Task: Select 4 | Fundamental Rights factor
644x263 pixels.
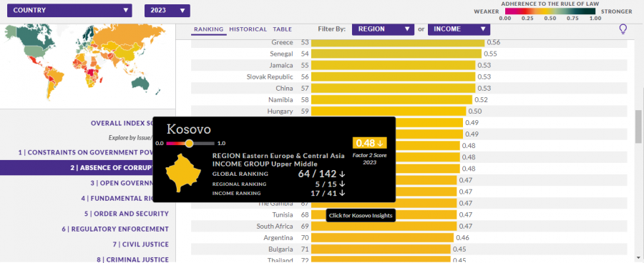Action: (117, 198)
